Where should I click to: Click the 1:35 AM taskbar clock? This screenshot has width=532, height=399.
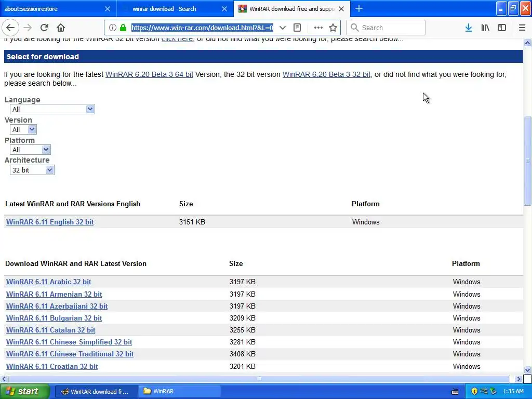pyautogui.click(x=513, y=391)
